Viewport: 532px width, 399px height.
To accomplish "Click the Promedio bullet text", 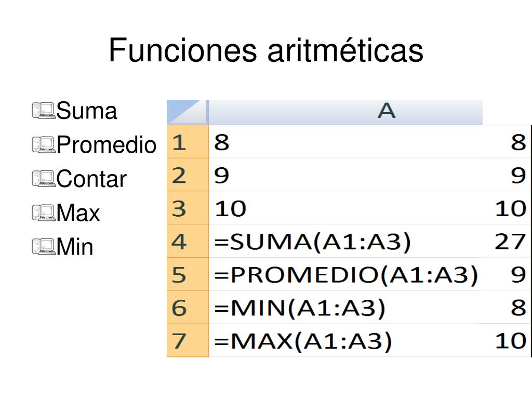I will (x=106, y=145).
